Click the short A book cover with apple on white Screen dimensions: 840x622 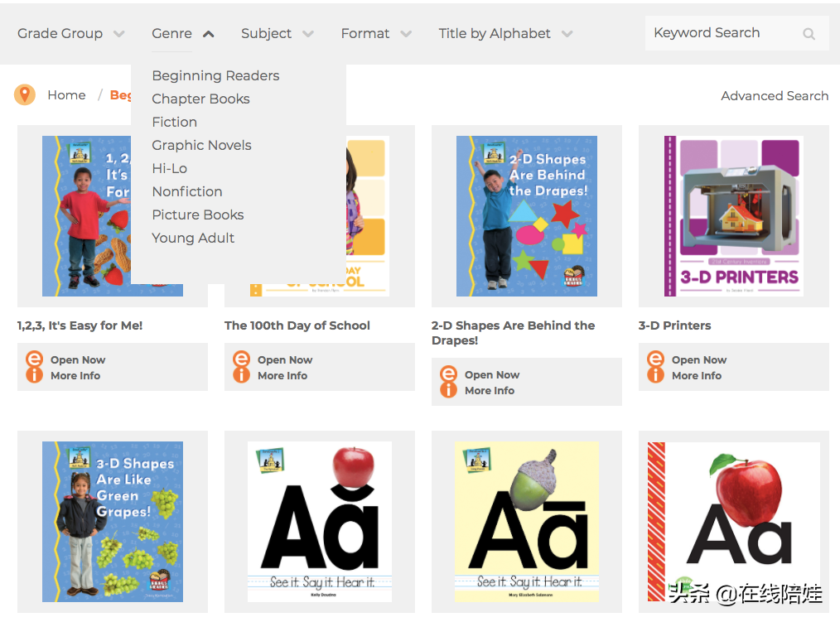(x=320, y=521)
